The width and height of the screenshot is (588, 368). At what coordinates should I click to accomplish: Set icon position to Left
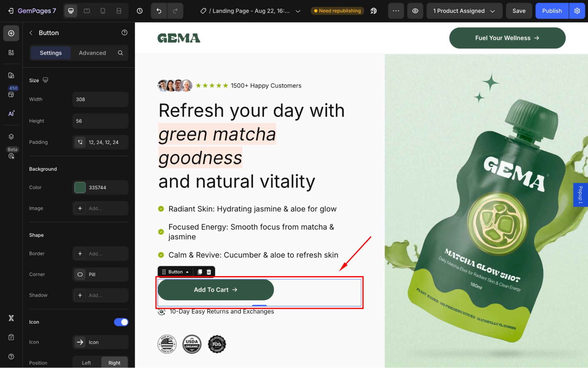tap(86, 363)
